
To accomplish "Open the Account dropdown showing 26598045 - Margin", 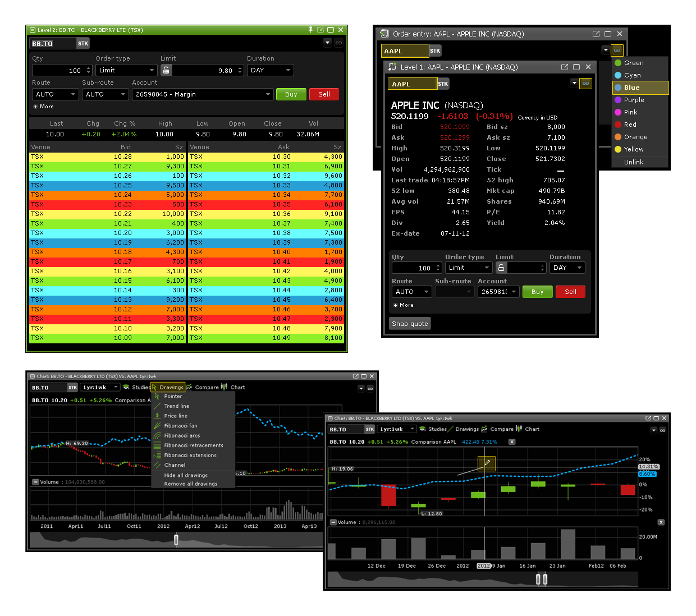I will [x=203, y=94].
